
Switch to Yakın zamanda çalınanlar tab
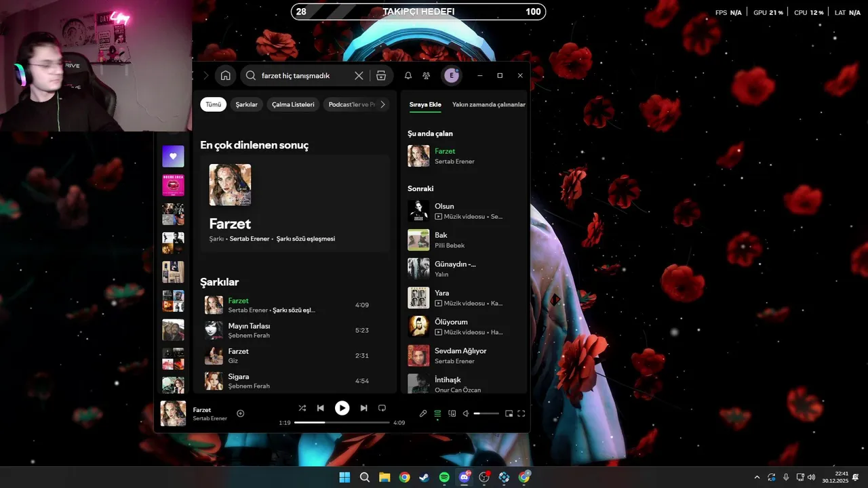(x=489, y=104)
